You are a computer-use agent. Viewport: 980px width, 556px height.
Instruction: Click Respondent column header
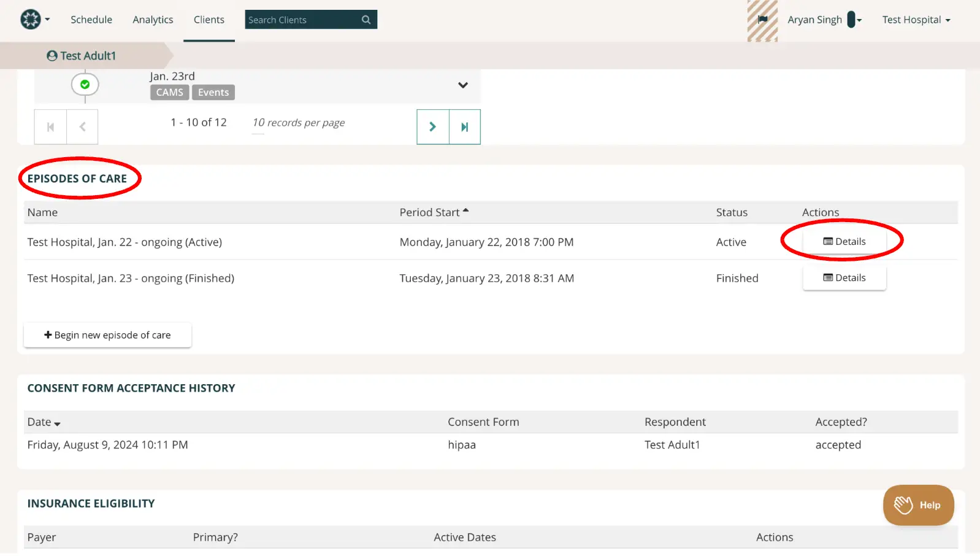pos(675,422)
